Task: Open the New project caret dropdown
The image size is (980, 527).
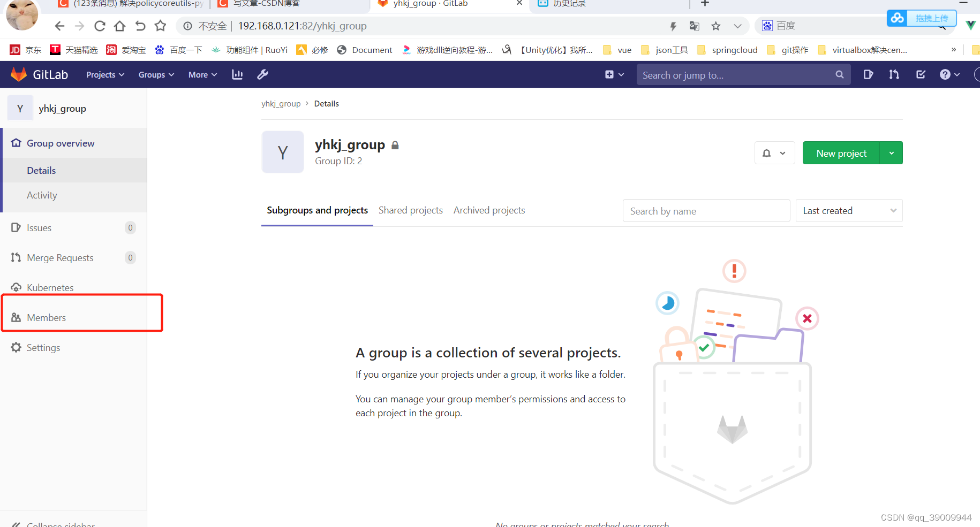Action: 892,153
